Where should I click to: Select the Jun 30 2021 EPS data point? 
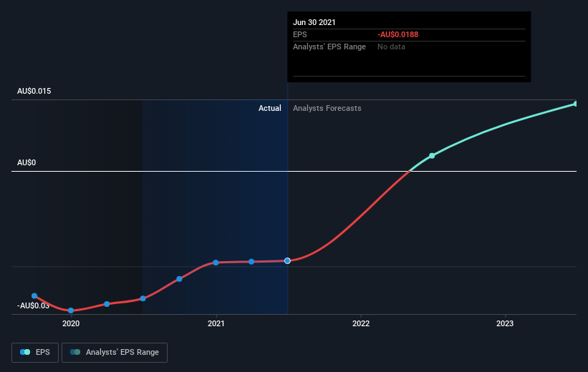click(287, 260)
